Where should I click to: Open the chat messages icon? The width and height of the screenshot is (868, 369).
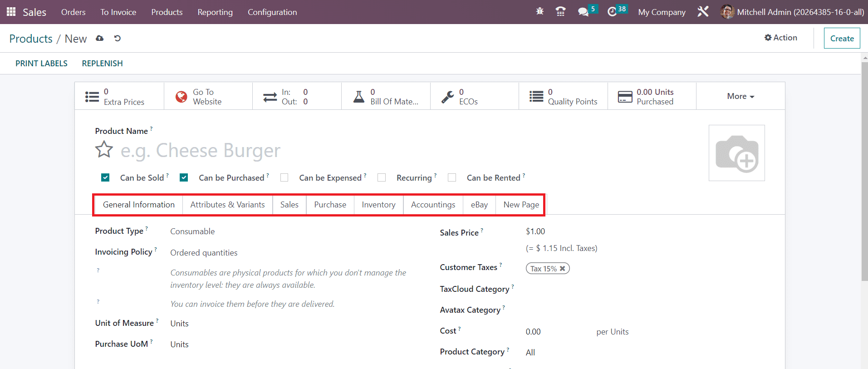(583, 12)
